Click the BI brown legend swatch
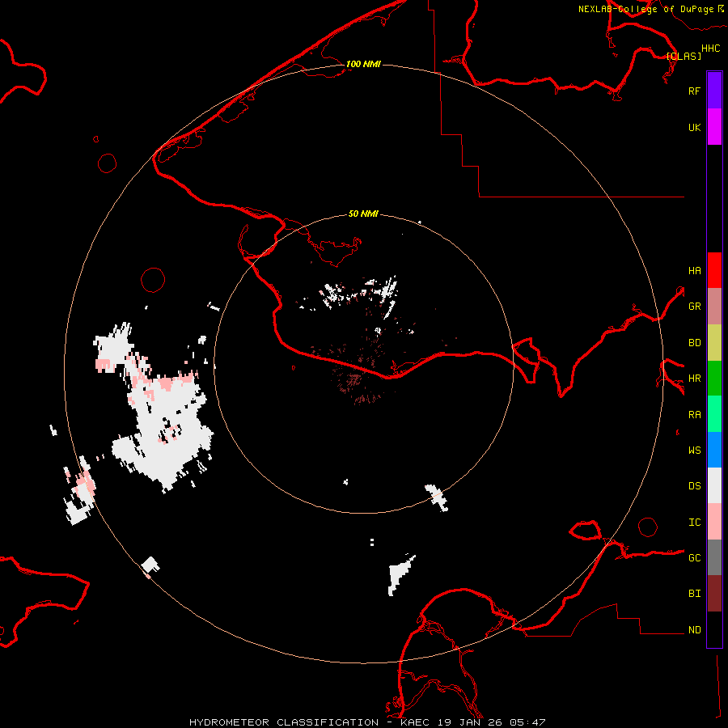 pos(714,594)
